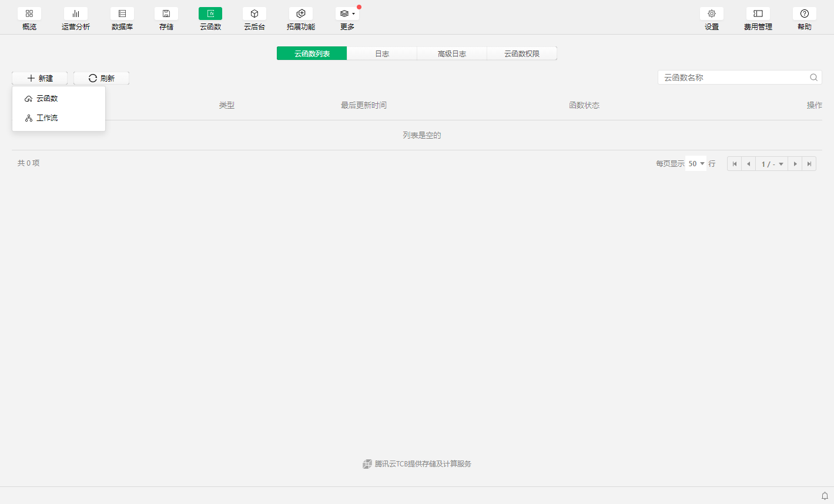Screen dimensions: 834x504
Task: Click the 共 0 项 count text
Action: click(29, 163)
